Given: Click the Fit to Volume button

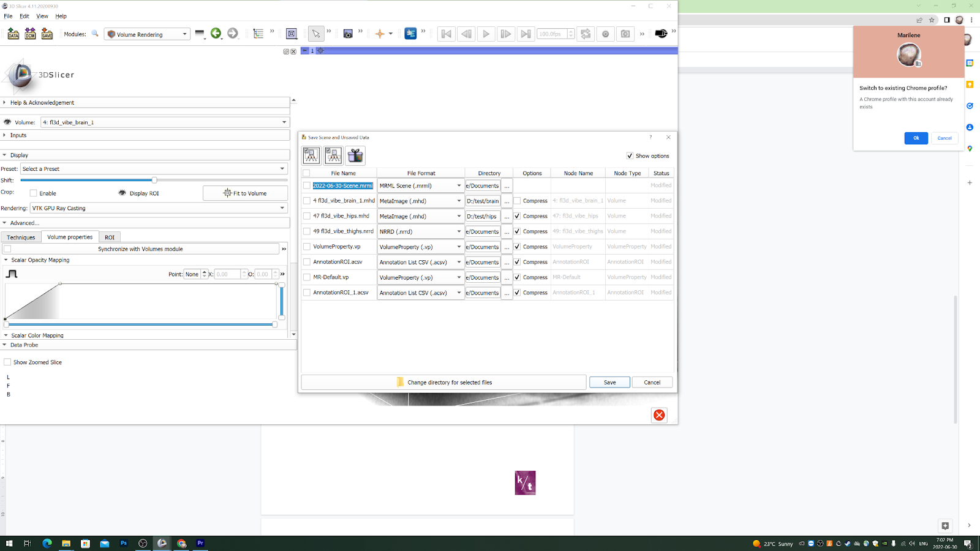Looking at the screenshot, I should [245, 193].
